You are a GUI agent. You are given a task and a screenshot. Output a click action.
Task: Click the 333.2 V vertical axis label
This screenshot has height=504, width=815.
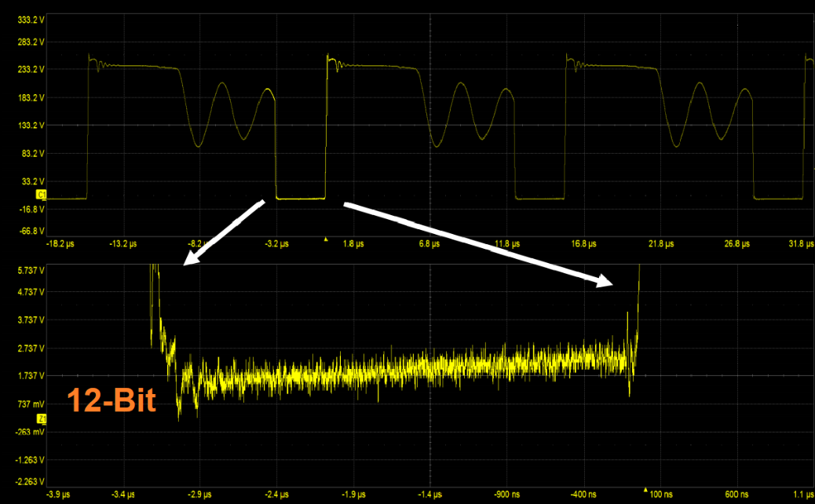pyautogui.click(x=31, y=20)
